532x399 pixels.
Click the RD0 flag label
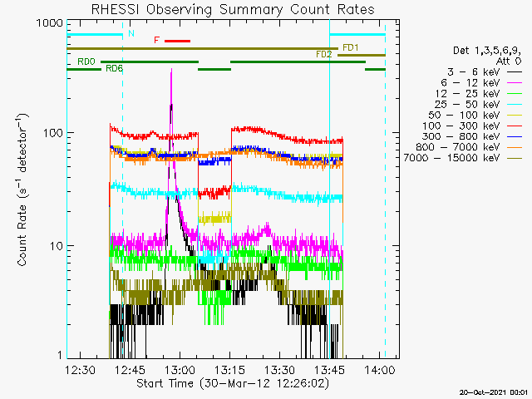(86, 62)
